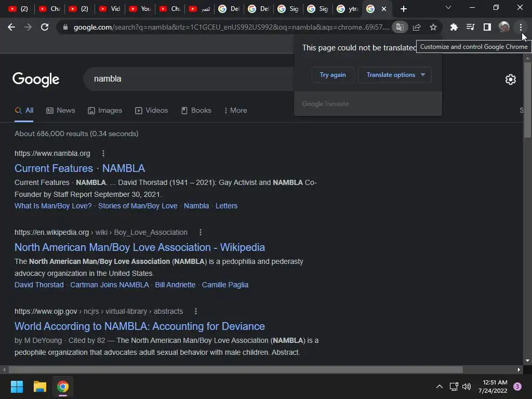Click the horizontal scrollbar right arrow
The image size is (532, 399).
pos(519,369)
